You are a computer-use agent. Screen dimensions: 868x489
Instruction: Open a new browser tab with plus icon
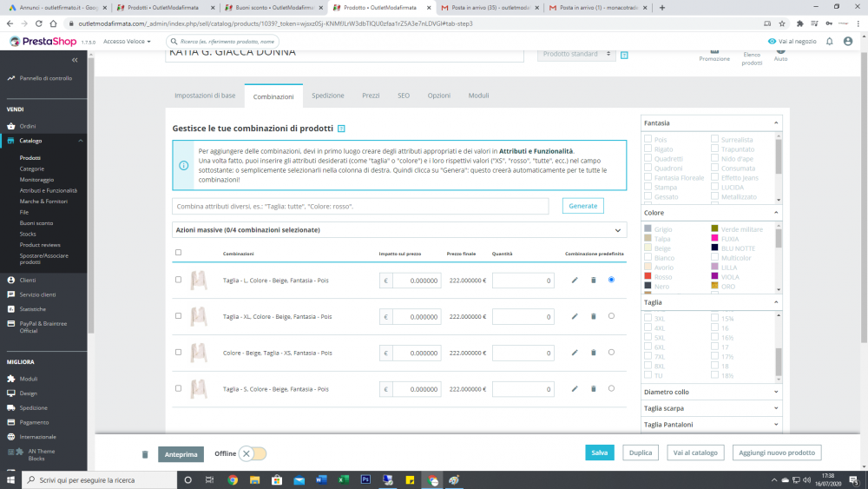pos(662,8)
